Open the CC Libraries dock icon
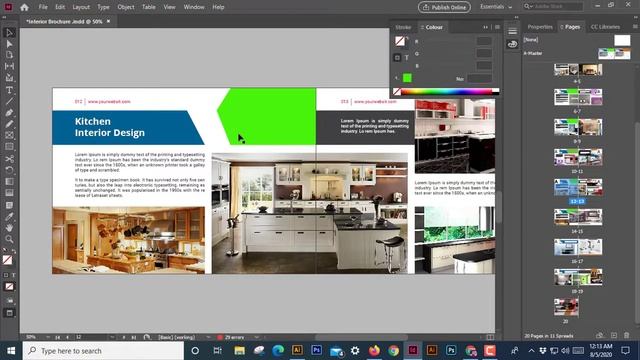Screen dimensions: 640x360 pyautogui.click(x=512, y=44)
